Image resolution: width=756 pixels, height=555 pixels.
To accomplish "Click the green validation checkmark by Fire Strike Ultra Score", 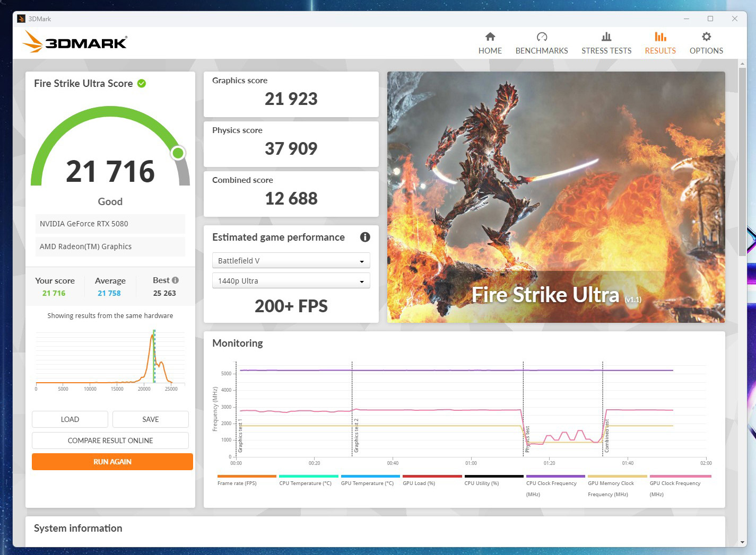I will pos(142,83).
